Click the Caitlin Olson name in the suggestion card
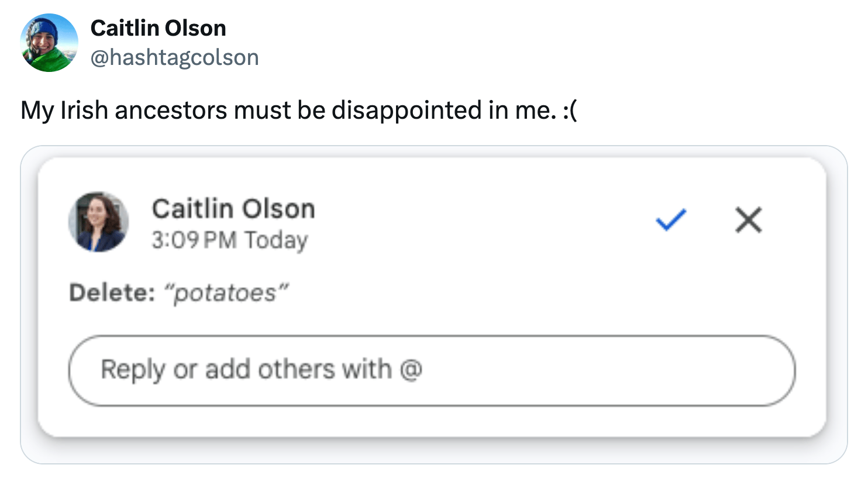The image size is (868, 482). (233, 209)
